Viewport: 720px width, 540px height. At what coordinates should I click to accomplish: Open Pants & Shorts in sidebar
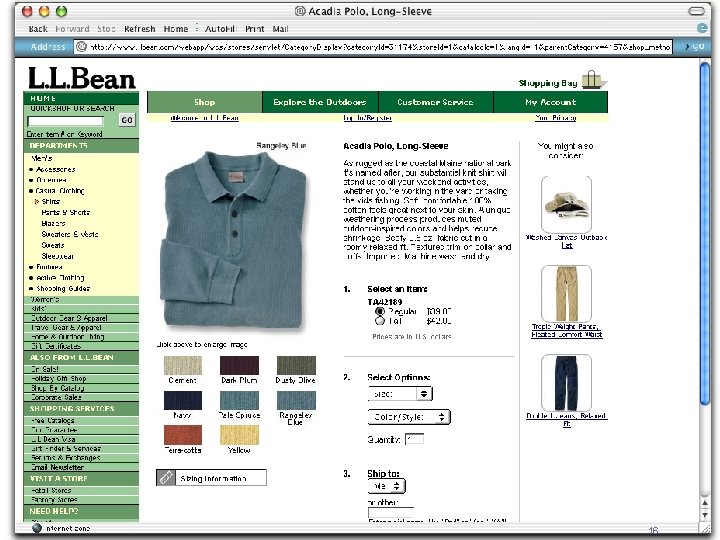point(66,212)
